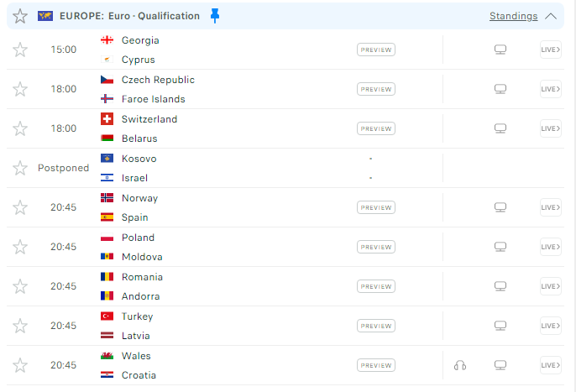This screenshot has height=392, width=576.
Task: Star the Wales vs Croatia match
Action: [x=20, y=365]
